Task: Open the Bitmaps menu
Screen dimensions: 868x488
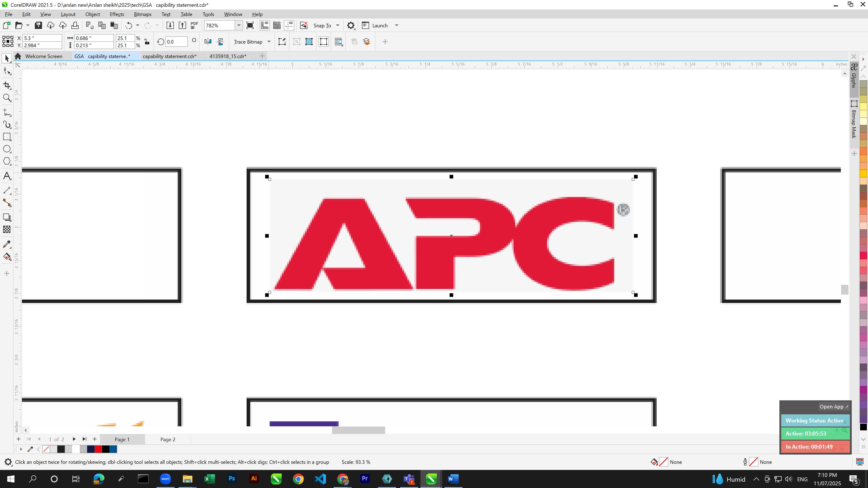Action: 143,14
